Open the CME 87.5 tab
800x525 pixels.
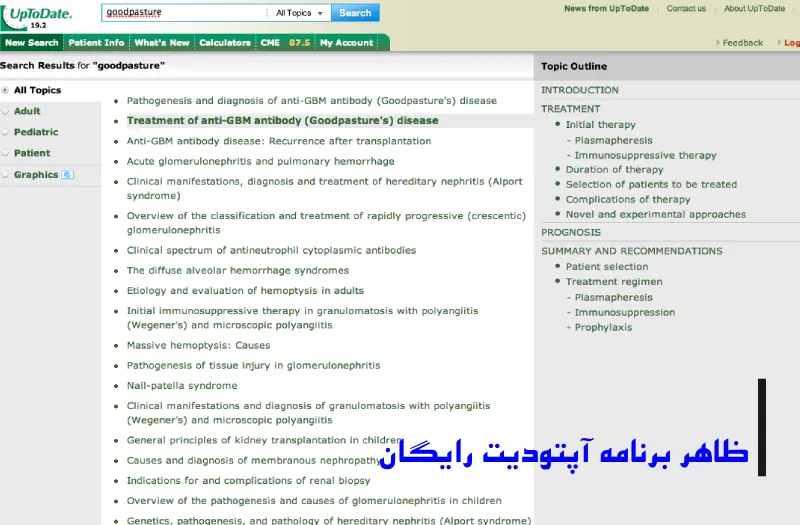click(x=285, y=42)
